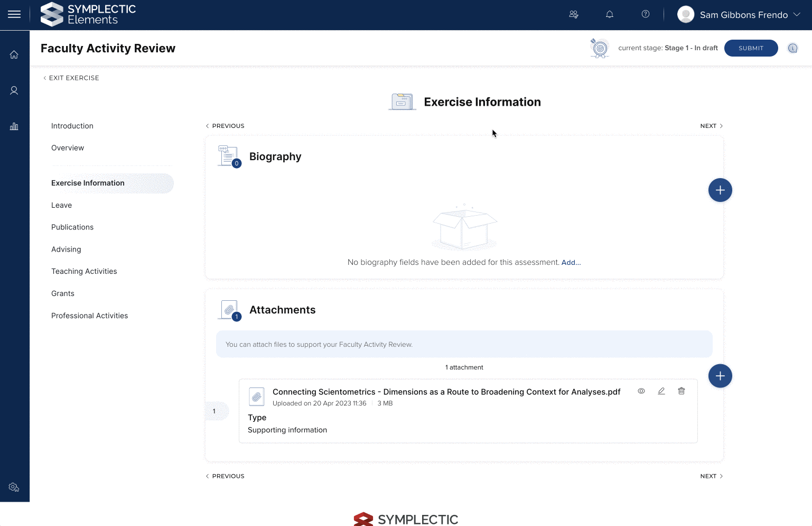The width and height of the screenshot is (812, 526).
Task: Add a biography field with plus button
Action: [720, 190]
